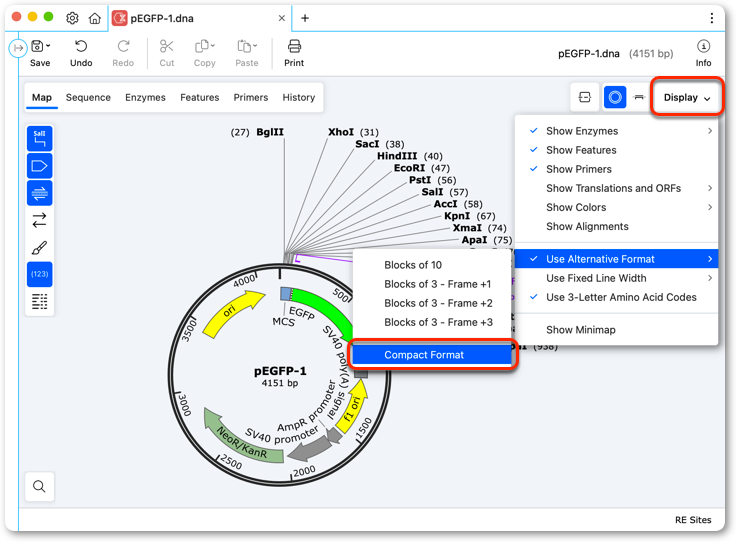Viewport: 736px width, 542px height.
Task: Expand Use Fixed Line Width submenu
Action: click(616, 278)
